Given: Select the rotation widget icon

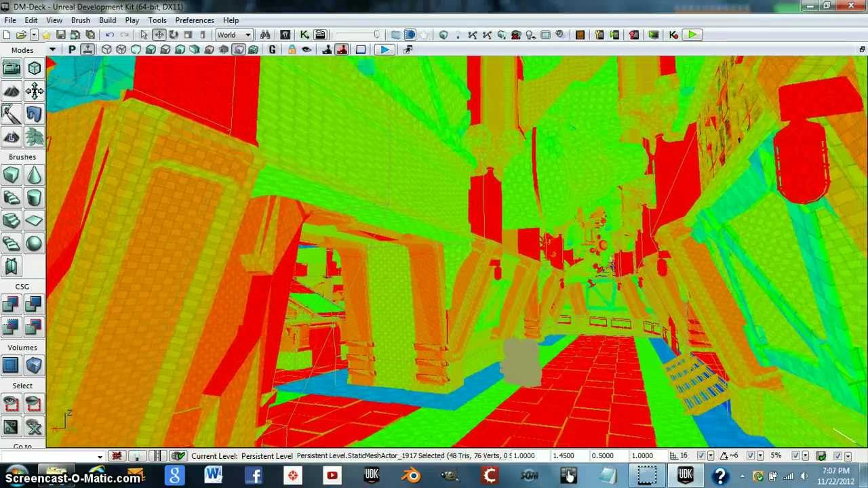Looking at the screenshot, I should click(174, 35).
